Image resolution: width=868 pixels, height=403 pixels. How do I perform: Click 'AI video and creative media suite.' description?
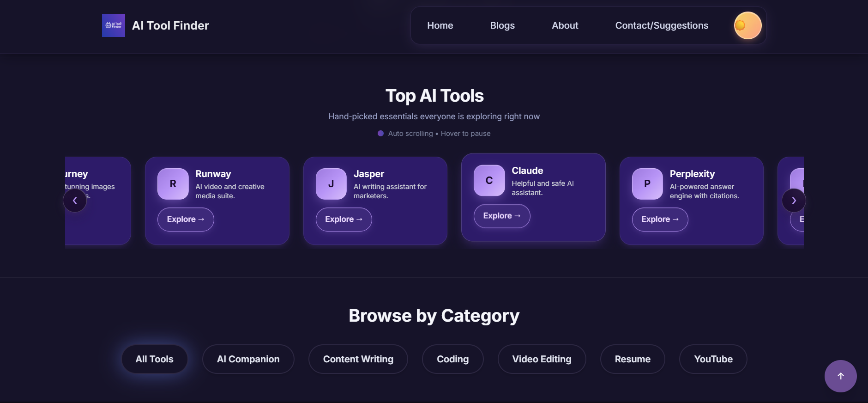coord(230,191)
